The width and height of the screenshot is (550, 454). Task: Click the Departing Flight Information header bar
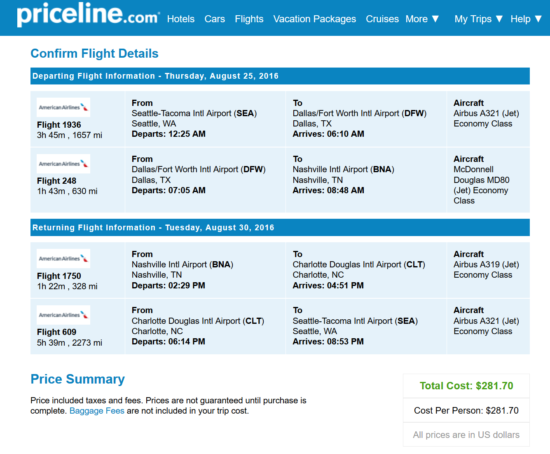(280, 76)
